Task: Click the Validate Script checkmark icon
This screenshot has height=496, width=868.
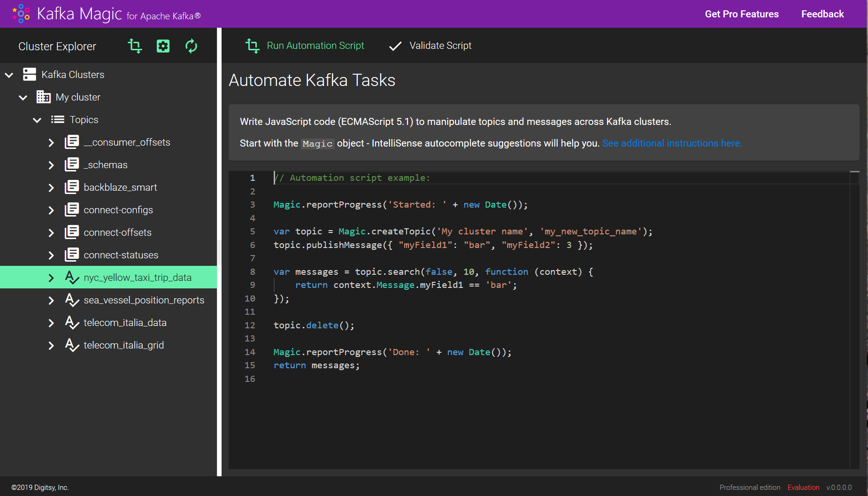Action: pyautogui.click(x=395, y=46)
